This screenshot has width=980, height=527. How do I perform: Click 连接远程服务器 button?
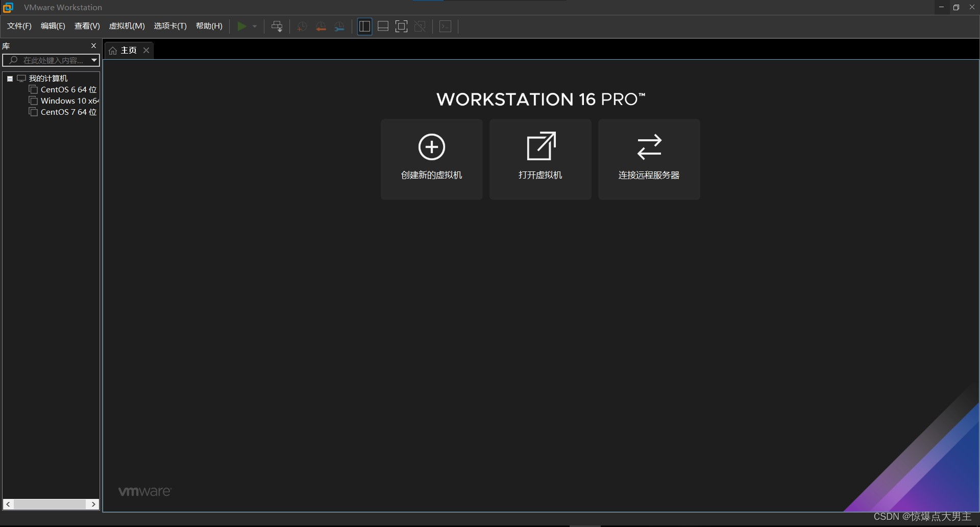coord(649,159)
